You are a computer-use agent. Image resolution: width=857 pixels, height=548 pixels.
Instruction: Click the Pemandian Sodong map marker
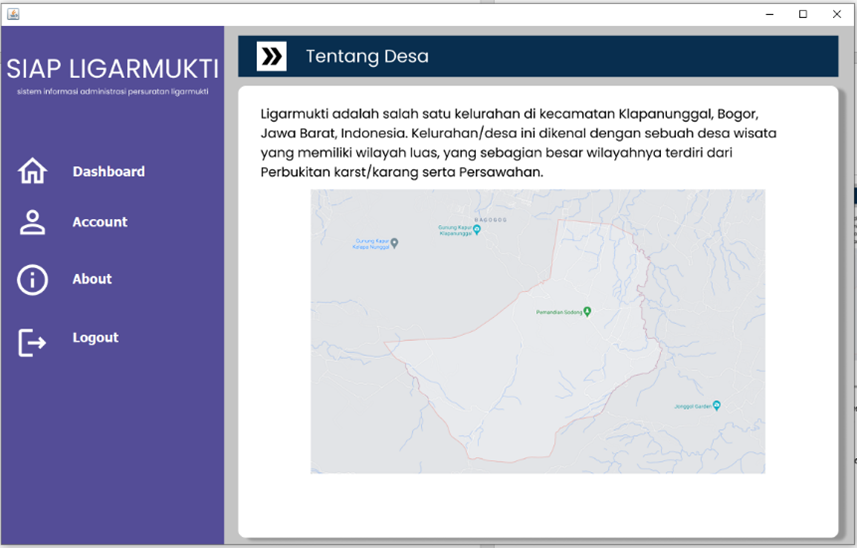(588, 312)
